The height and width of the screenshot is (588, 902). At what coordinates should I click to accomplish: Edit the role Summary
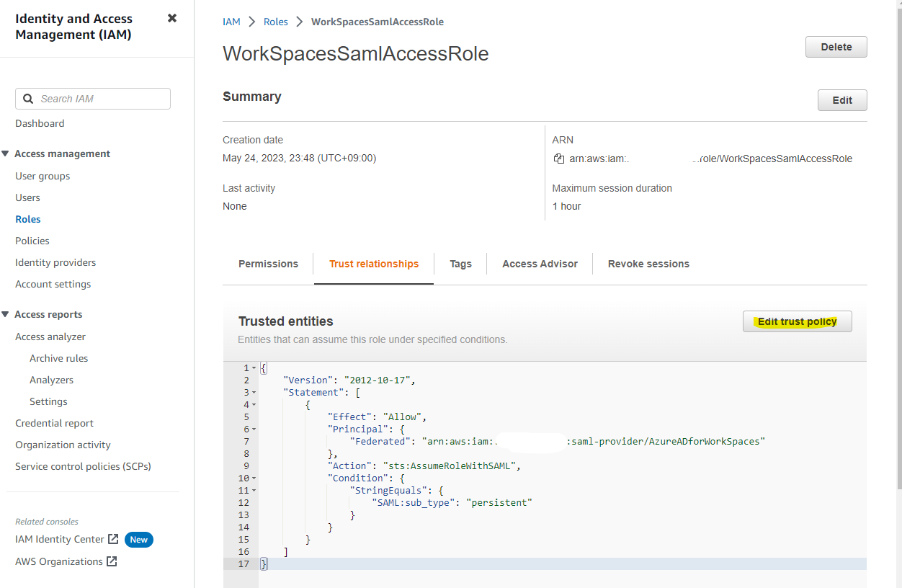[841, 99]
